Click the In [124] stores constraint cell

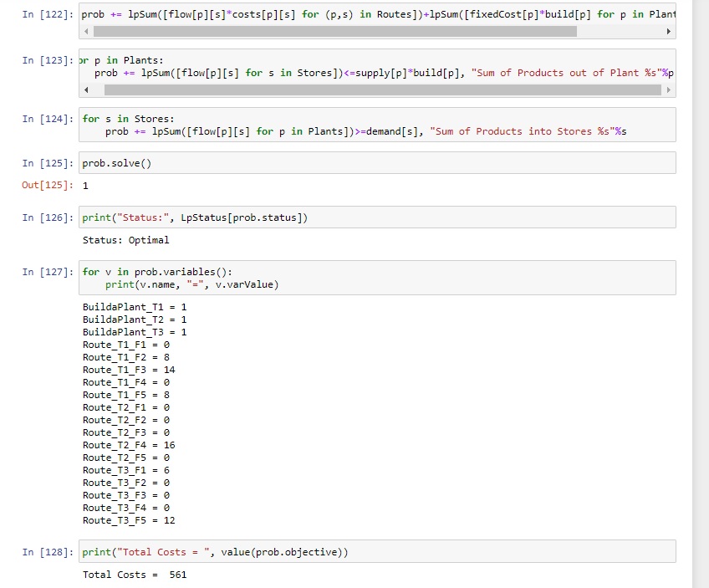click(x=377, y=125)
